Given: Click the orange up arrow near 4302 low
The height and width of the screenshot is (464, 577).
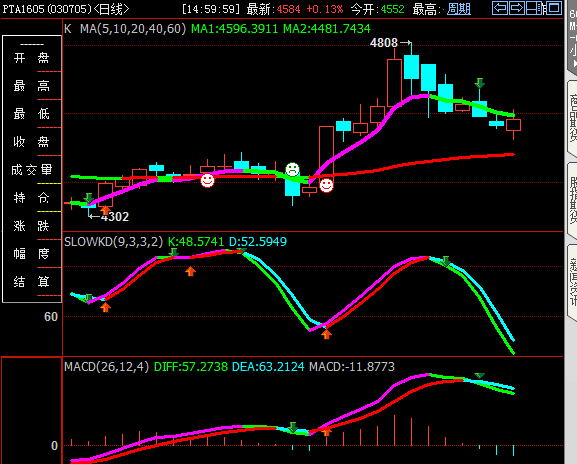Looking at the screenshot, I should click(105, 210).
